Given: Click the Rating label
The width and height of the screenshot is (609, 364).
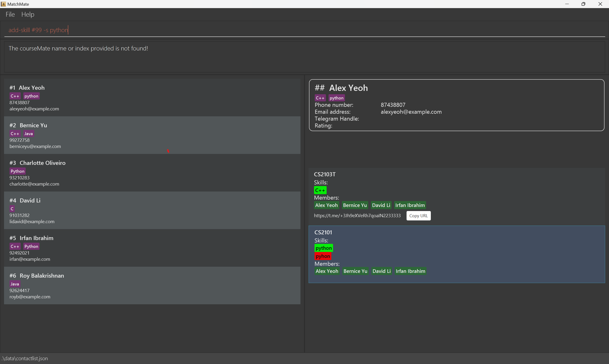Looking at the screenshot, I should coord(323,126).
